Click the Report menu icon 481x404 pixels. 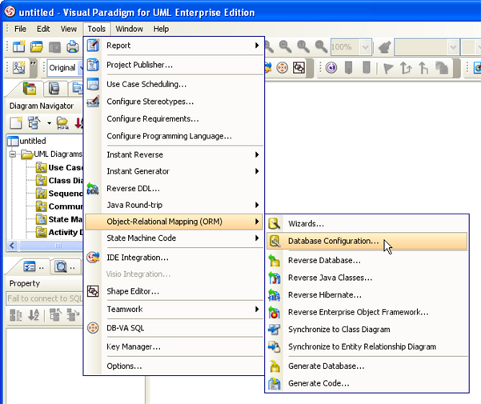tap(93, 45)
